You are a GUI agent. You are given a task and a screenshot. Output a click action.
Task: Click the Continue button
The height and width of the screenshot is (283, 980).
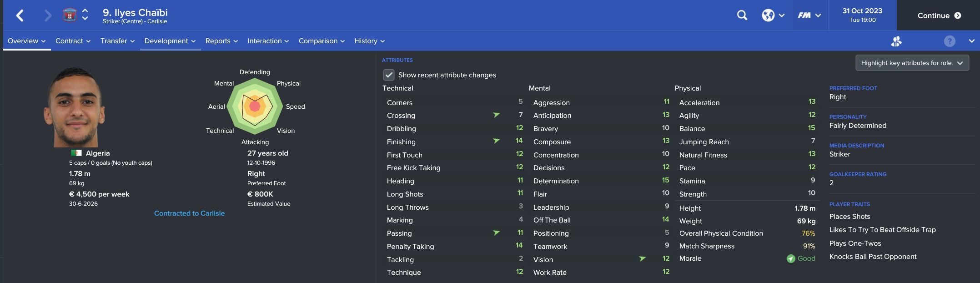click(x=939, y=15)
